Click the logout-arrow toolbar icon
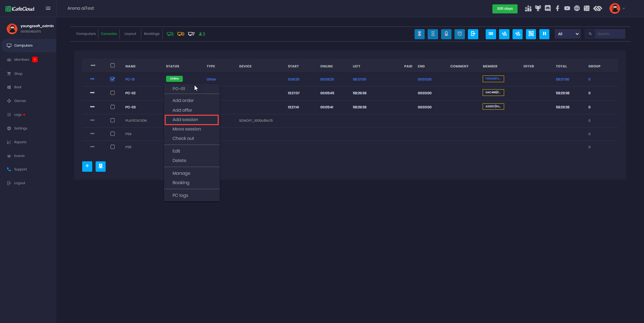This screenshot has width=644, height=323. 473,34
